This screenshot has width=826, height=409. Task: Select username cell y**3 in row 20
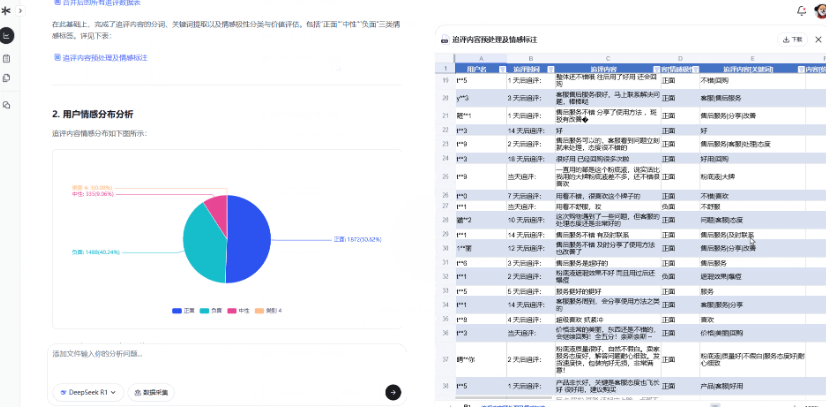pos(481,98)
